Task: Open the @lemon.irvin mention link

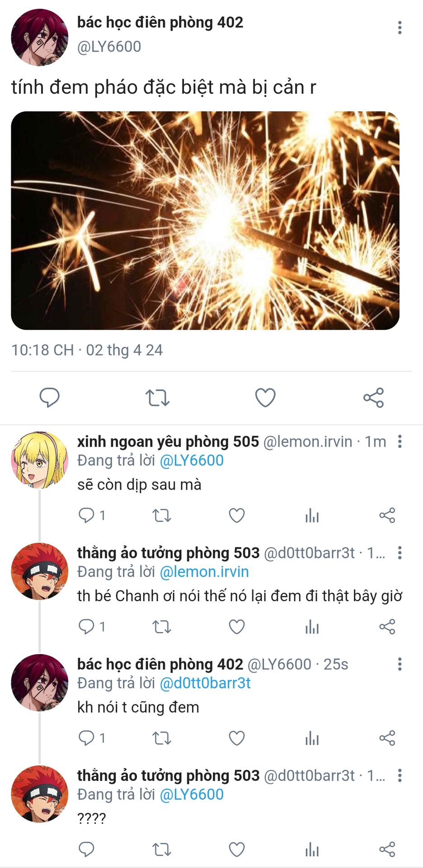Action: tap(204, 572)
